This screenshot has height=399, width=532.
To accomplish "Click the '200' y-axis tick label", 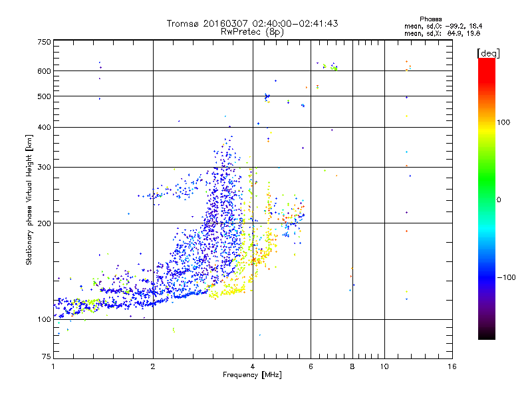I will point(44,223).
